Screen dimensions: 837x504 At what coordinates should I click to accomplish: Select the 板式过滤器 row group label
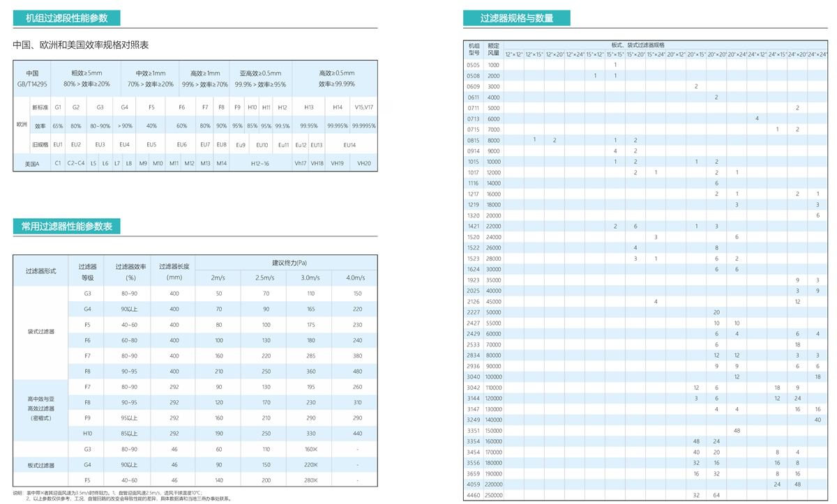40,465
